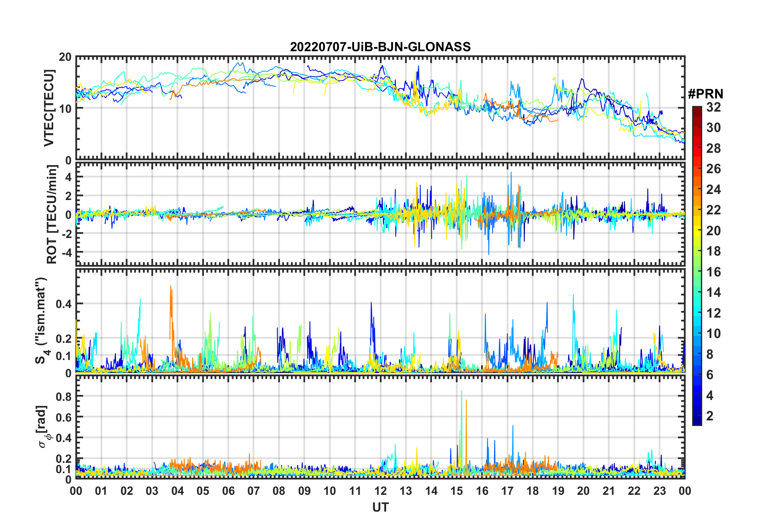Click the S4 ("ism.mat") axis label
Image resolution: width=761 pixels, height=532 pixels.
pos(42,320)
